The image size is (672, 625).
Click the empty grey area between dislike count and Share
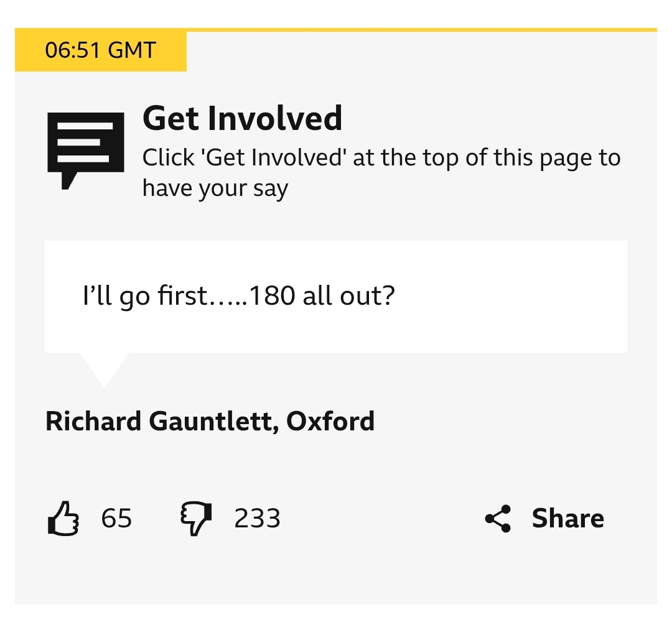[380, 519]
